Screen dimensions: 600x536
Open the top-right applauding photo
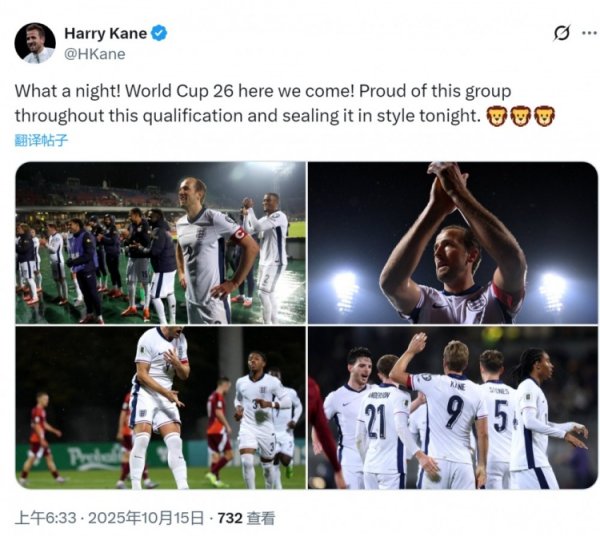(x=453, y=242)
